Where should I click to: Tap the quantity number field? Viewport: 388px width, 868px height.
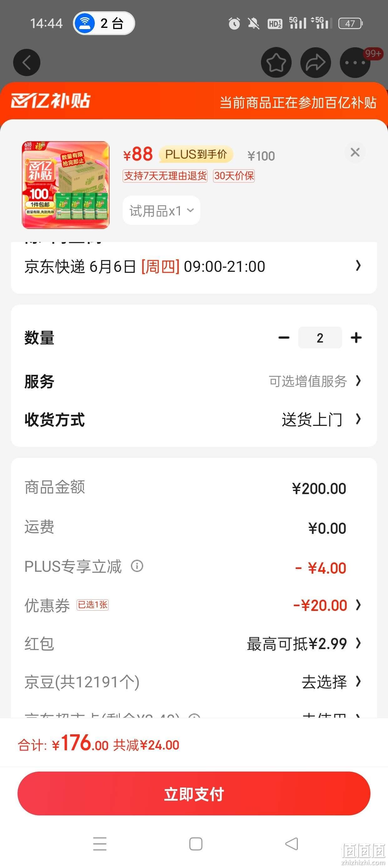pyautogui.click(x=320, y=338)
